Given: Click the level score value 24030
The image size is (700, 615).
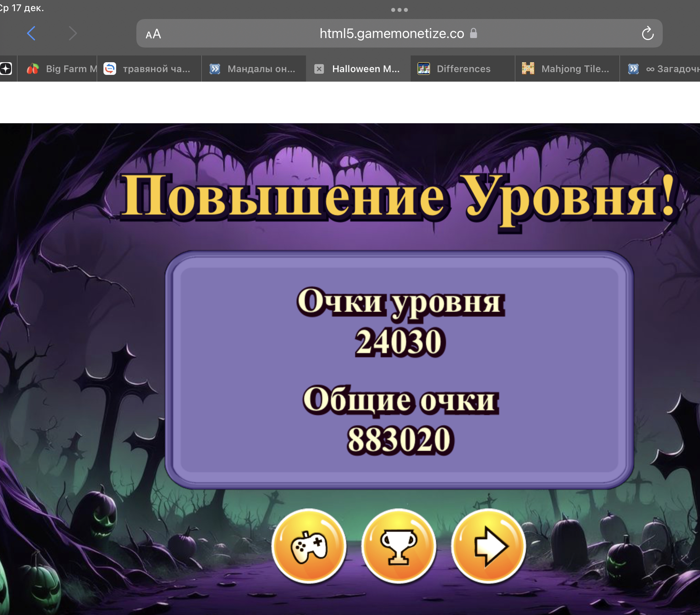Looking at the screenshot, I should (400, 342).
